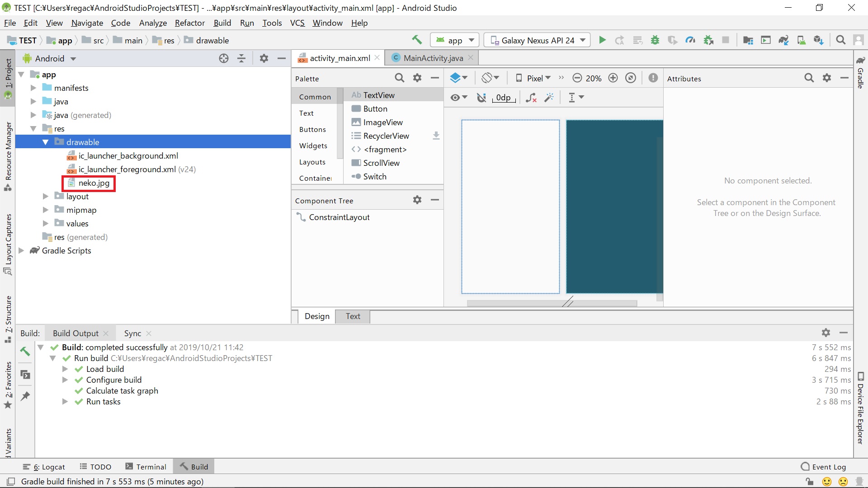Viewport: 868px width, 488px height.
Task: Click Toggle view icon in Build panel
Action: point(25,375)
